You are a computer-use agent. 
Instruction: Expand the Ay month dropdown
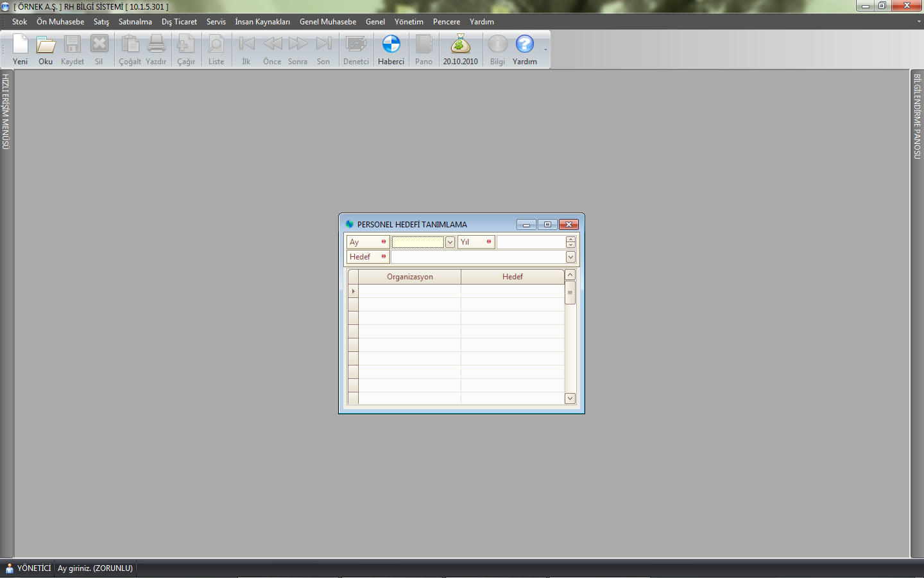click(450, 242)
